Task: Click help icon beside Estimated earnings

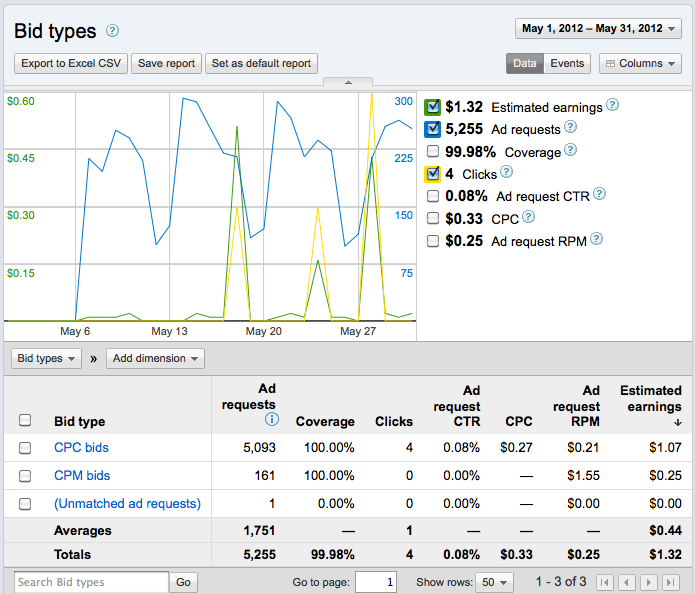Action: click(613, 105)
